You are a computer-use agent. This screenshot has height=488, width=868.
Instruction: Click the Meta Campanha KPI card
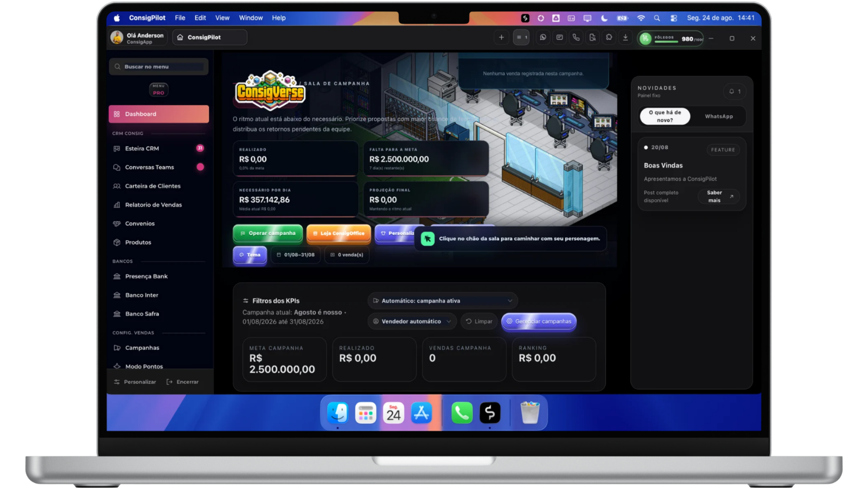pyautogui.click(x=284, y=359)
